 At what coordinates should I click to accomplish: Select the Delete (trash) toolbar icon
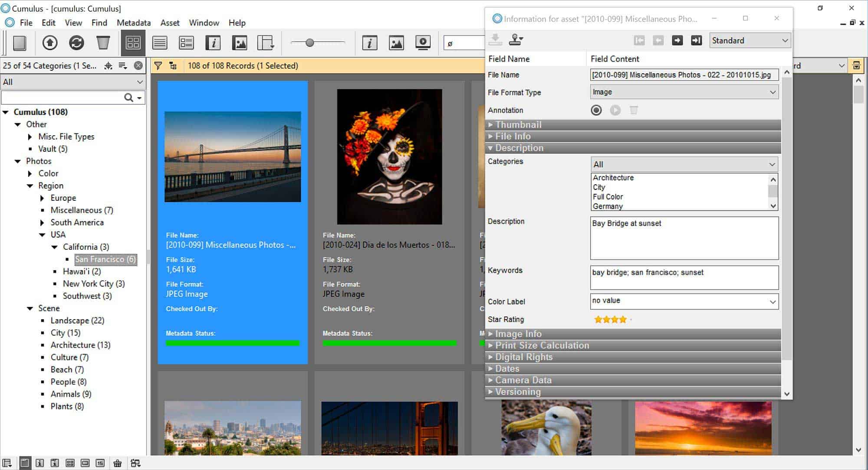pos(103,42)
